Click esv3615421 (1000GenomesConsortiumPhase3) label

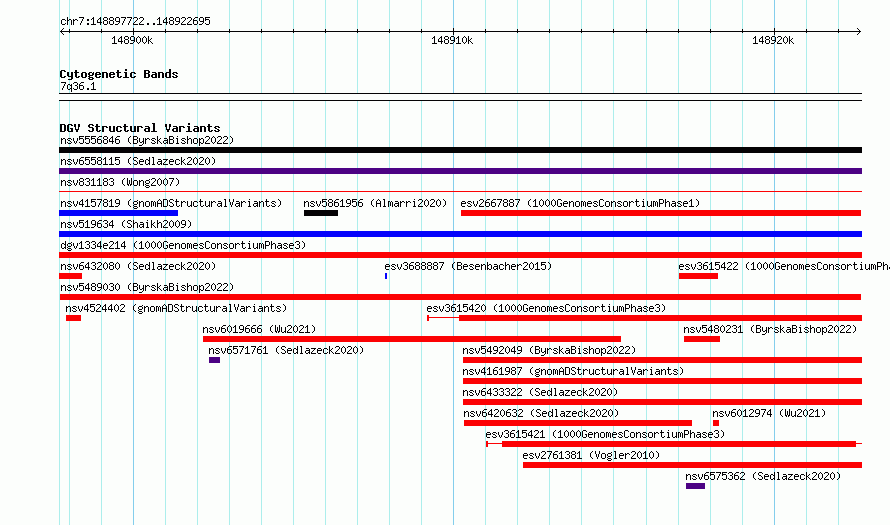(x=605, y=434)
